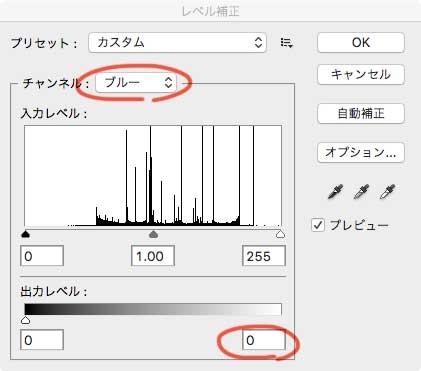The image size is (421, 371).
Task: Click the OK button
Action: (361, 42)
